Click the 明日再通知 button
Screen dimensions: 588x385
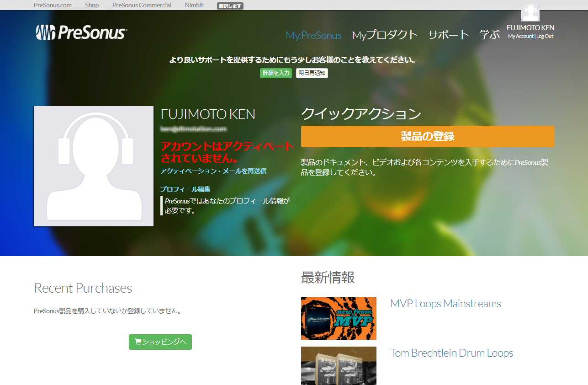(312, 73)
